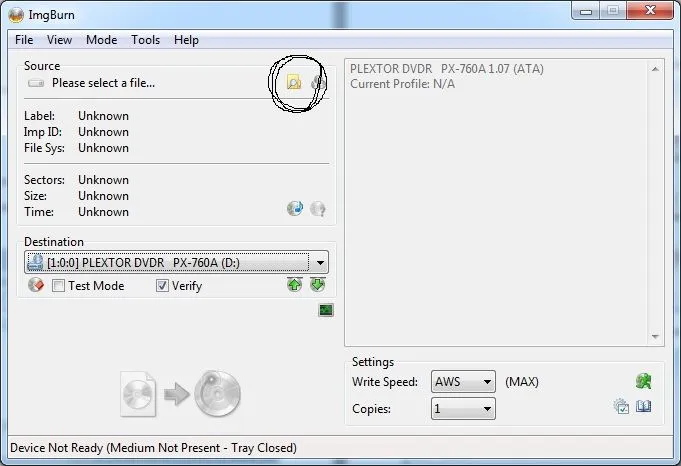Open the Mode menu
Image resolution: width=681 pixels, height=466 pixels.
point(102,40)
